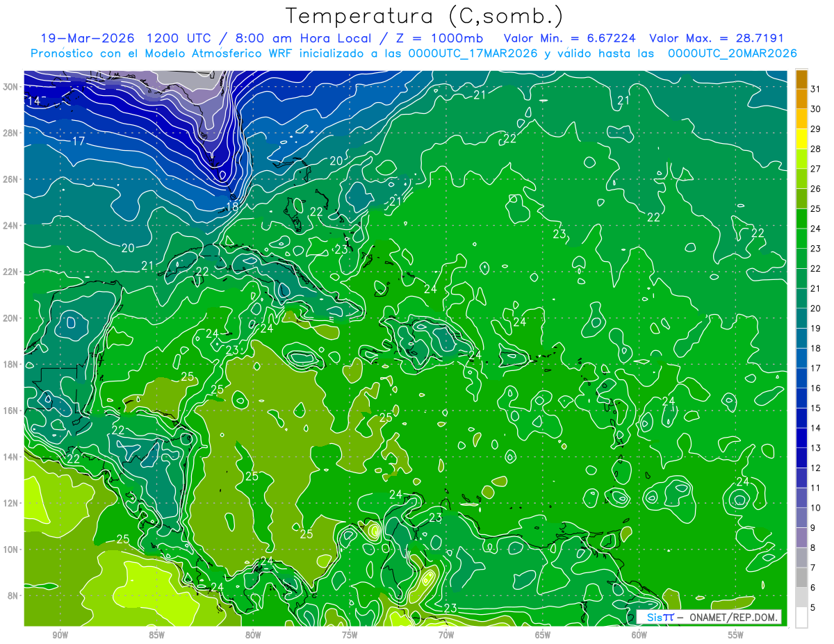
Task: Click the '17' contour label on the map
Action: 79,141
